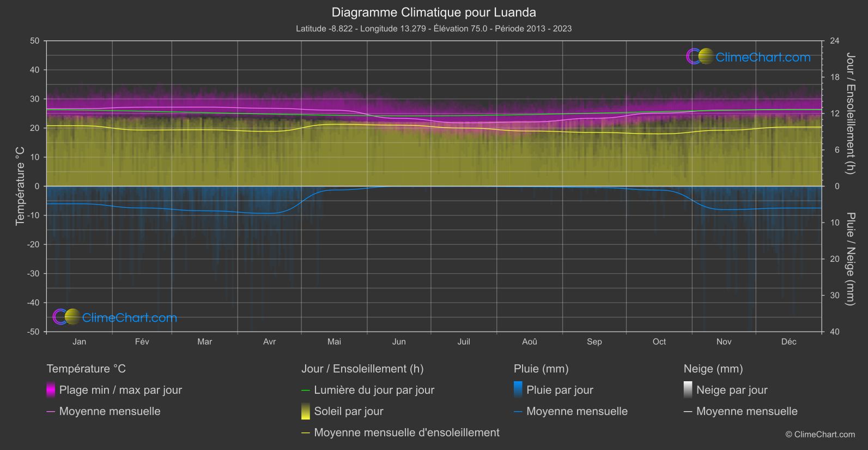
Task: Open the ClimeChart.com link at top right
Action: click(763, 57)
